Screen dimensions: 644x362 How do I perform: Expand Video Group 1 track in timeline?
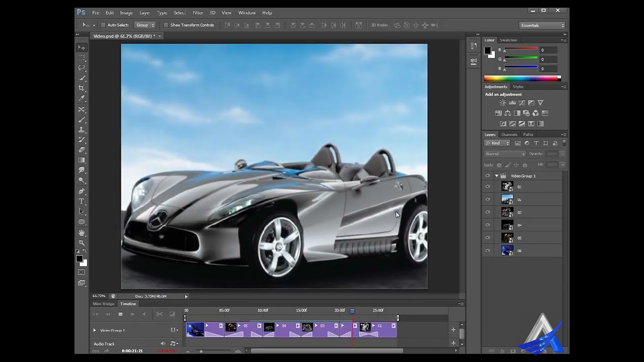coord(94,330)
